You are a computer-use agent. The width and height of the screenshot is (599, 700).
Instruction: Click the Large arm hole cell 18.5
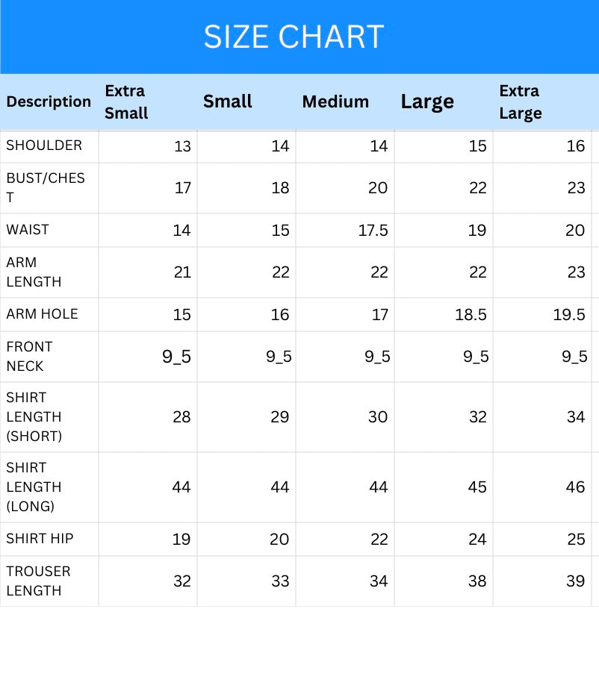click(471, 315)
